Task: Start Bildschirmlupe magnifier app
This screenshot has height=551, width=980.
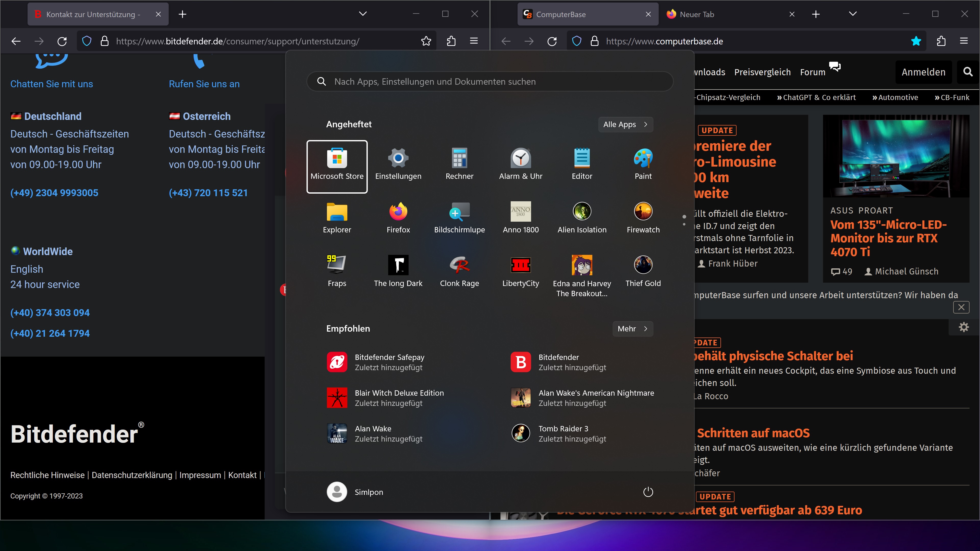Action: [459, 218]
